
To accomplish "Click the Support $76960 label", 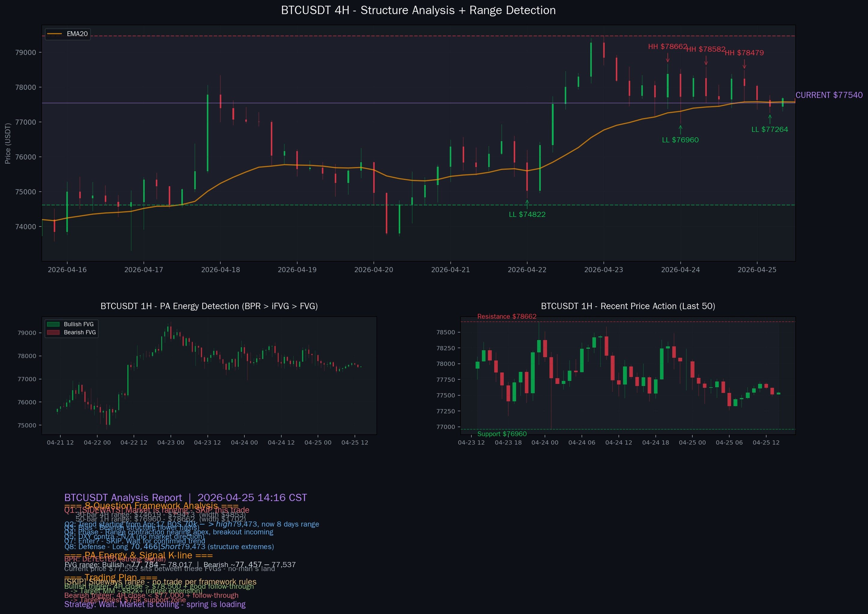I will click(502, 434).
